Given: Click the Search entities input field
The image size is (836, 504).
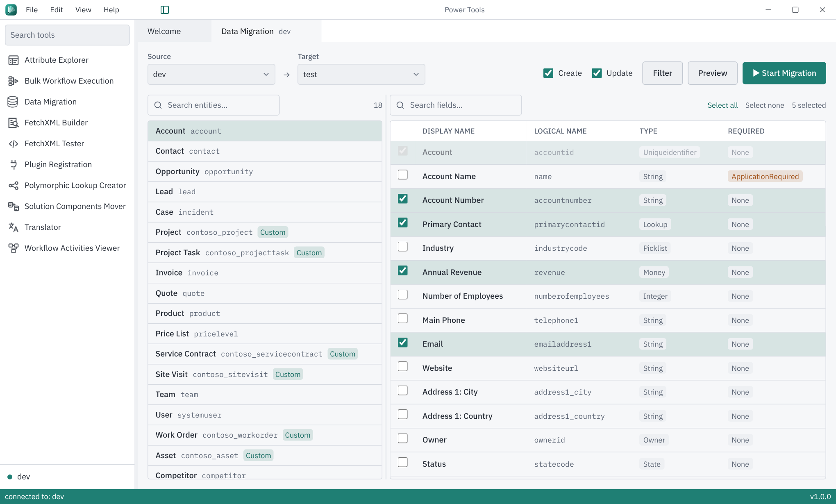Looking at the screenshot, I should pos(214,105).
